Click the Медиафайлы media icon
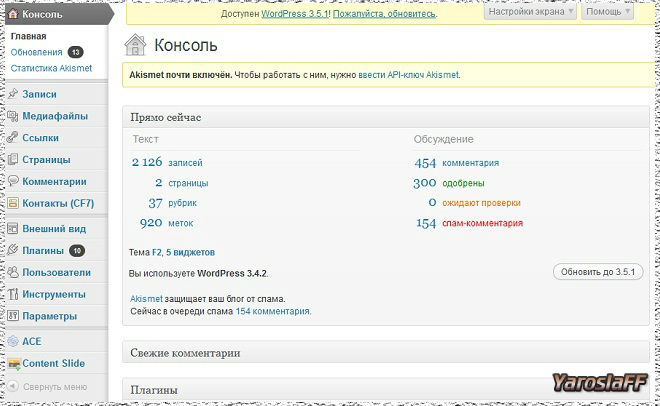Screen dimensions: 660x406 pyautogui.click(x=14, y=116)
